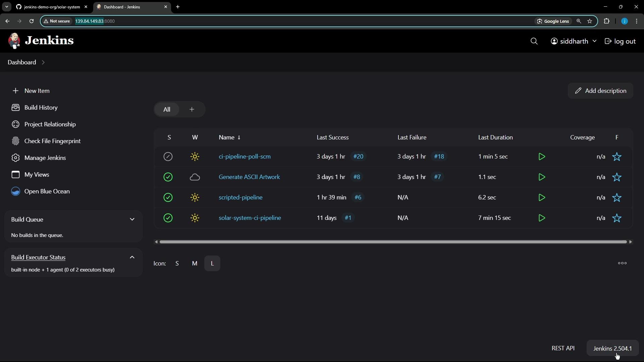
Task: Click scripted-pipeline success status icon
Action: [x=168, y=197]
